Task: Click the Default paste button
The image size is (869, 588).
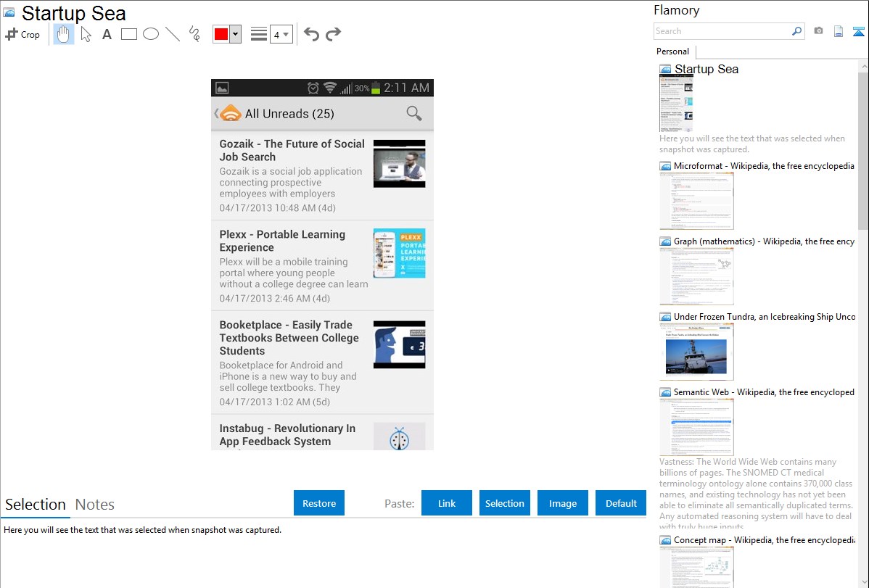Action: (621, 503)
